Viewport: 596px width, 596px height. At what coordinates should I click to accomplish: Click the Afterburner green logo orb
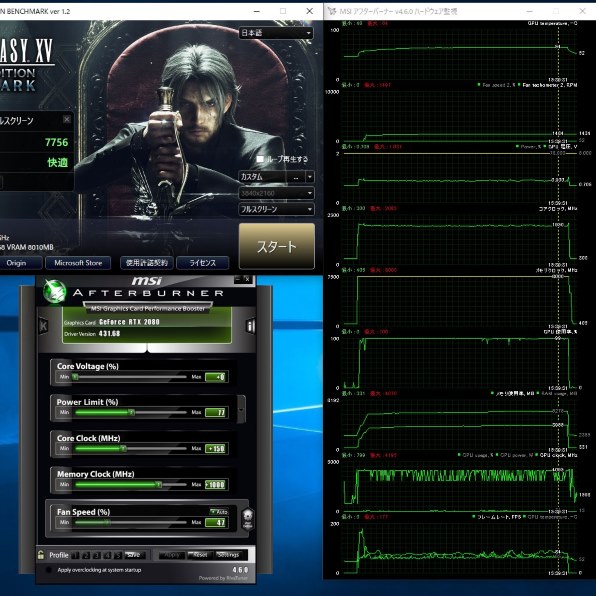tap(55, 292)
